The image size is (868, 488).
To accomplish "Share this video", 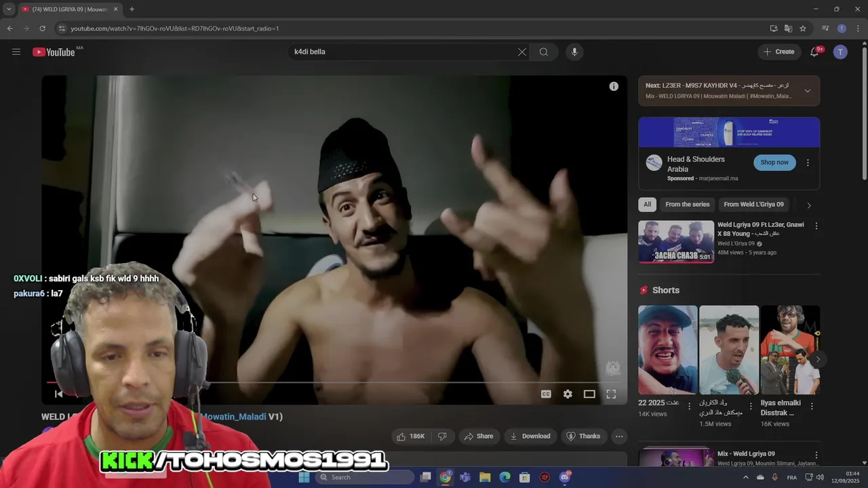I will pyautogui.click(x=479, y=436).
